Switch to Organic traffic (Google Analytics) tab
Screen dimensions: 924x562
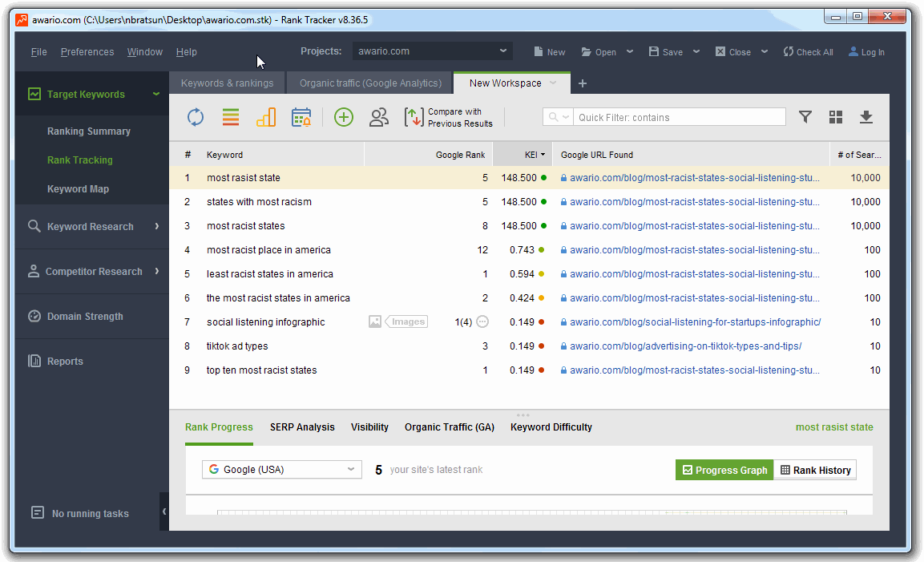[x=370, y=83]
